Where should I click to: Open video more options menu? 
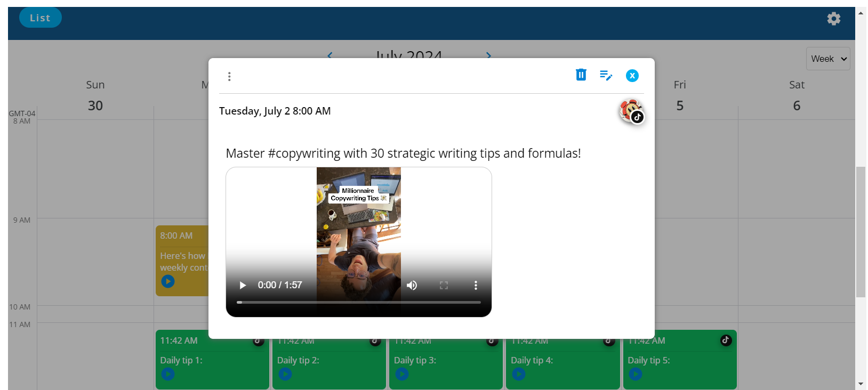[x=476, y=285]
